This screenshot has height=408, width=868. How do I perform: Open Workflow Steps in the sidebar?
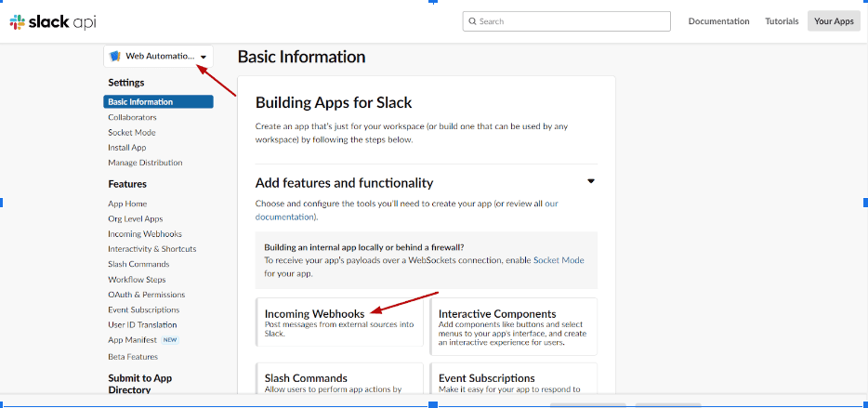coord(137,280)
